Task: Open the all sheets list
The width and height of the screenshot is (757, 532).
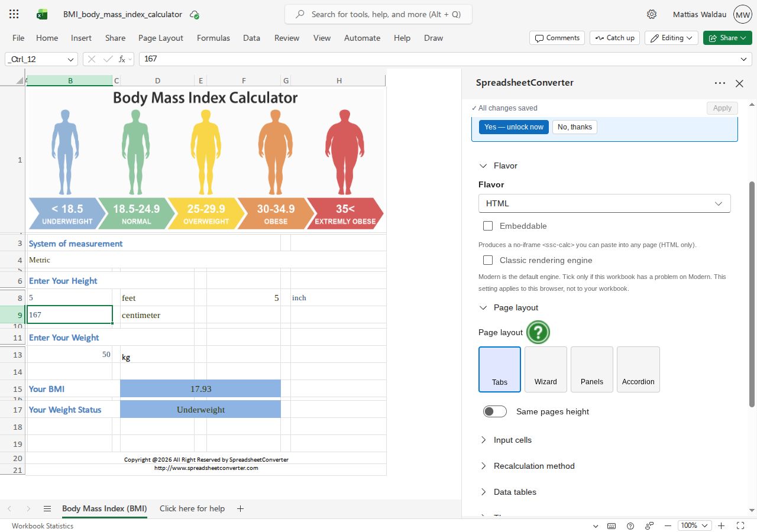Action: (47, 508)
